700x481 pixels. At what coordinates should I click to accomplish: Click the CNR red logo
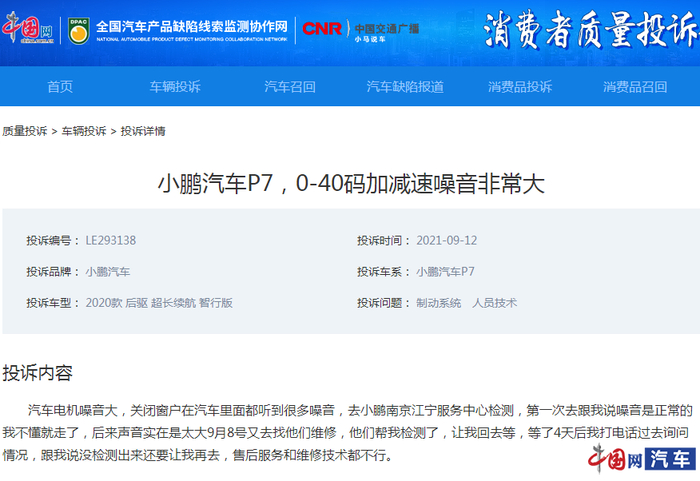coord(322,29)
